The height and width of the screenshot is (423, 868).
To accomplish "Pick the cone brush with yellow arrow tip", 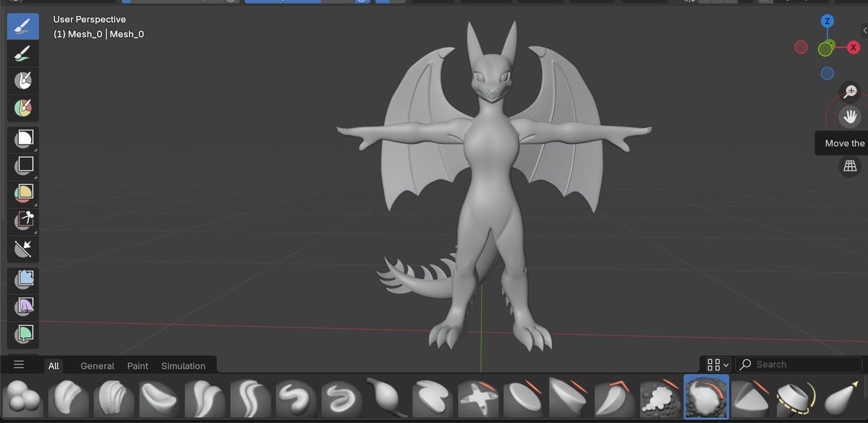I will [843, 398].
